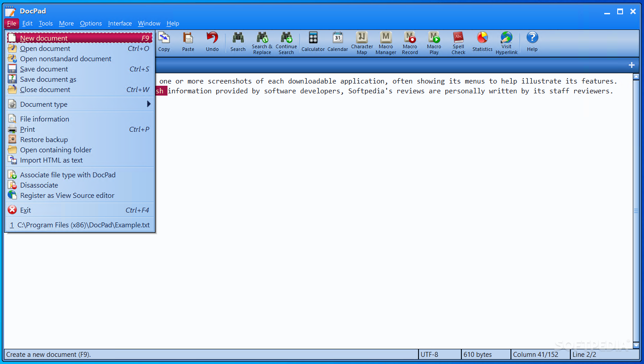Viewport: 644px width, 364px height.
Task: Select Associate file type with DocPad
Action: pyautogui.click(x=80, y=175)
